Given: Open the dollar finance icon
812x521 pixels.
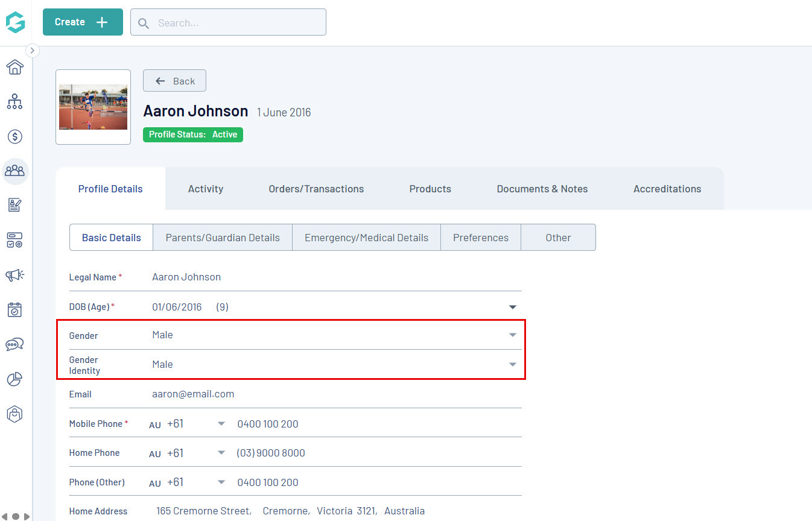Looking at the screenshot, I should (x=15, y=137).
